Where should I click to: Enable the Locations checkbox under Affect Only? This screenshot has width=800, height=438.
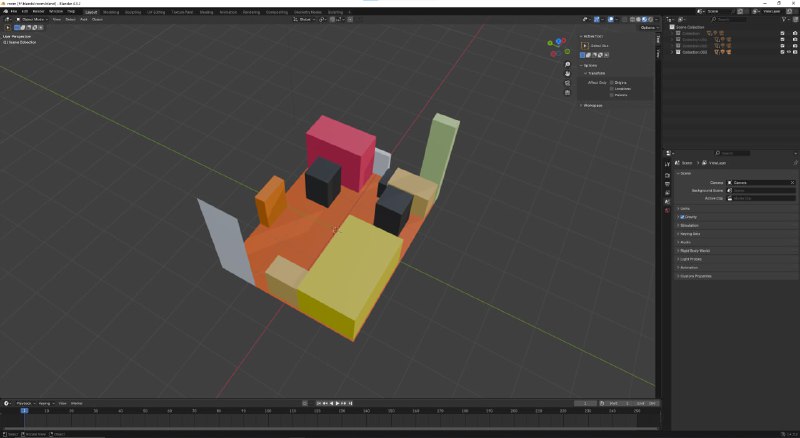click(x=611, y=89)
